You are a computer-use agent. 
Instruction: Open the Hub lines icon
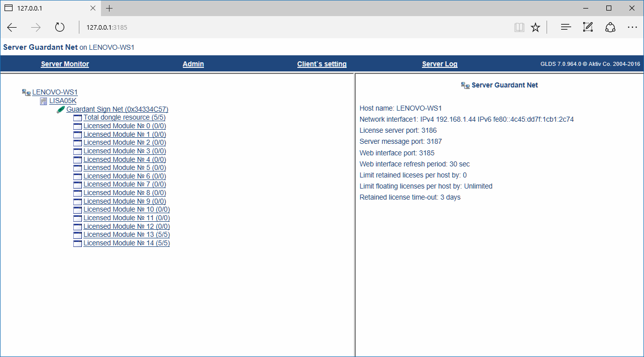(x=566, y=27)
